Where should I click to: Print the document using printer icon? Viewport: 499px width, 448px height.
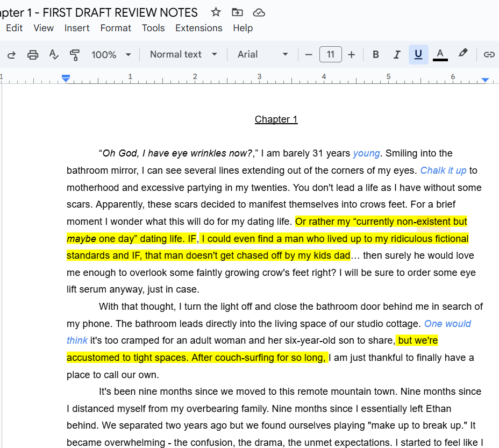click(x=33, y=54)
